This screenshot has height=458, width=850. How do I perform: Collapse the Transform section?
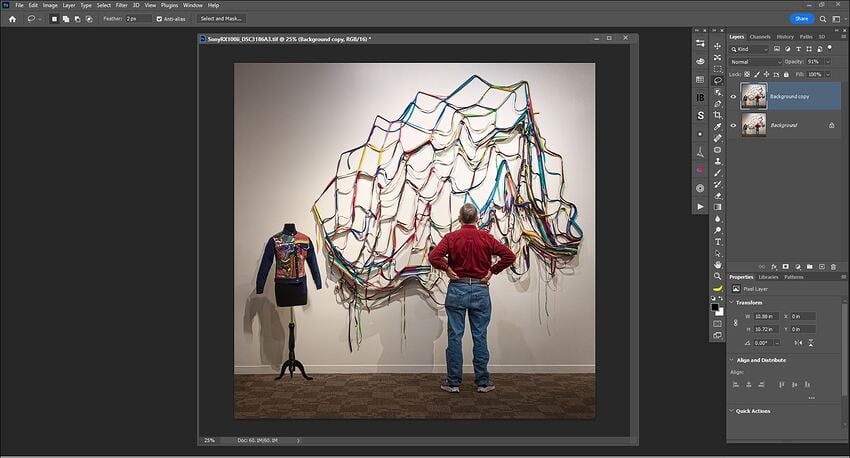731,302
